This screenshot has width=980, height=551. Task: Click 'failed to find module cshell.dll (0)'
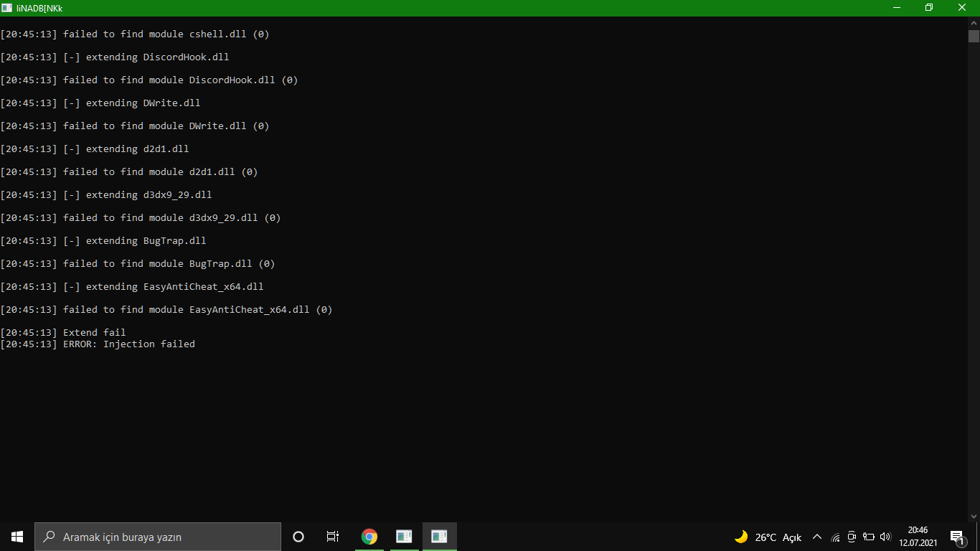[x=166, y=34]
